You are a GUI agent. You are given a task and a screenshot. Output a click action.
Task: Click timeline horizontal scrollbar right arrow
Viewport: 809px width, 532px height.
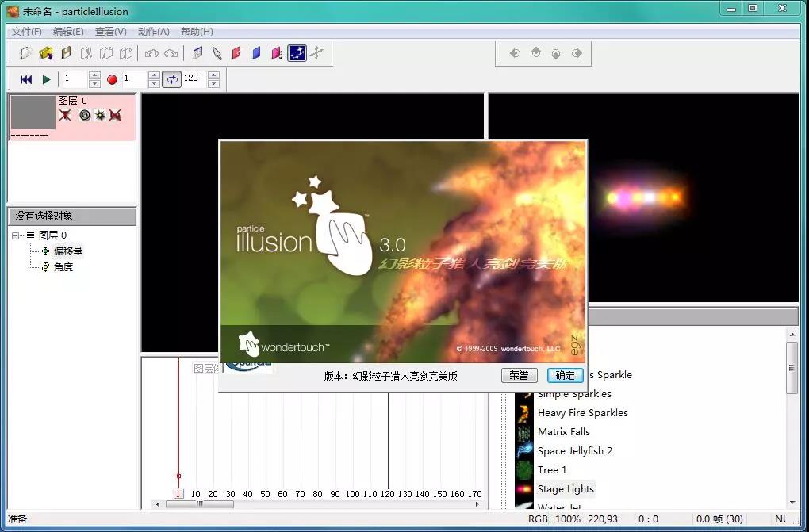pos(477,505)
